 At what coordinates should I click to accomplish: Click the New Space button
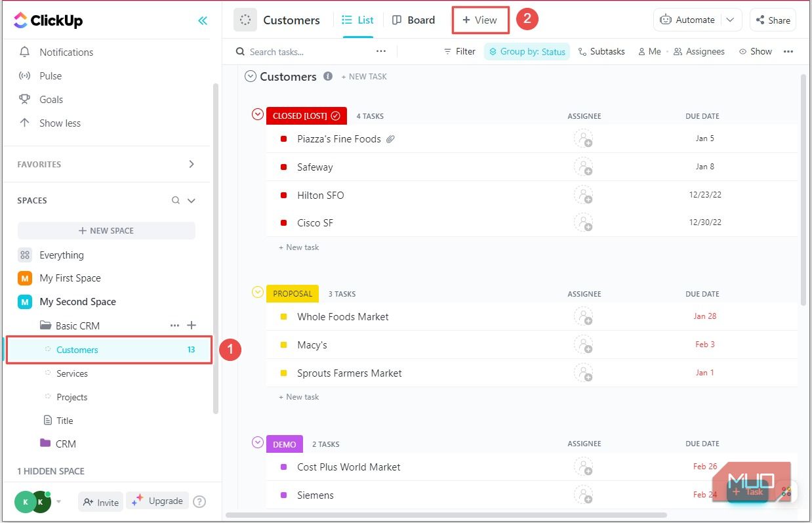[x=106, y=230]
